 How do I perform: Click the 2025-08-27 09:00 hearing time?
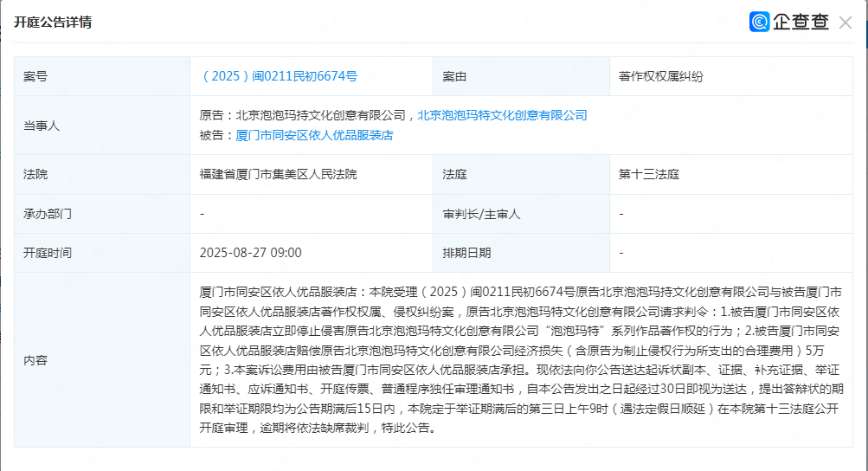(251, 253)
